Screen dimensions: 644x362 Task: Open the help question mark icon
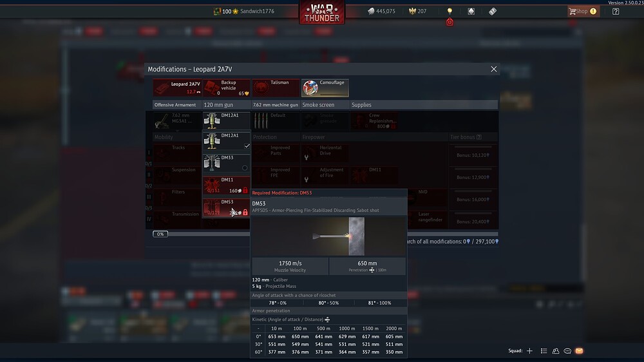point(616,11)
